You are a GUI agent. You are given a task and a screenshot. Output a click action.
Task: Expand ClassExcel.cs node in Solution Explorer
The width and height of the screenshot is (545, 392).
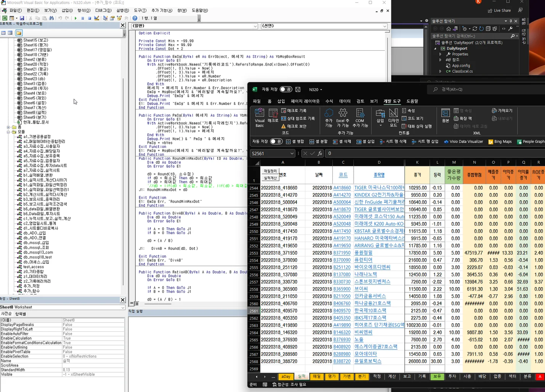[x=441, y=71]
